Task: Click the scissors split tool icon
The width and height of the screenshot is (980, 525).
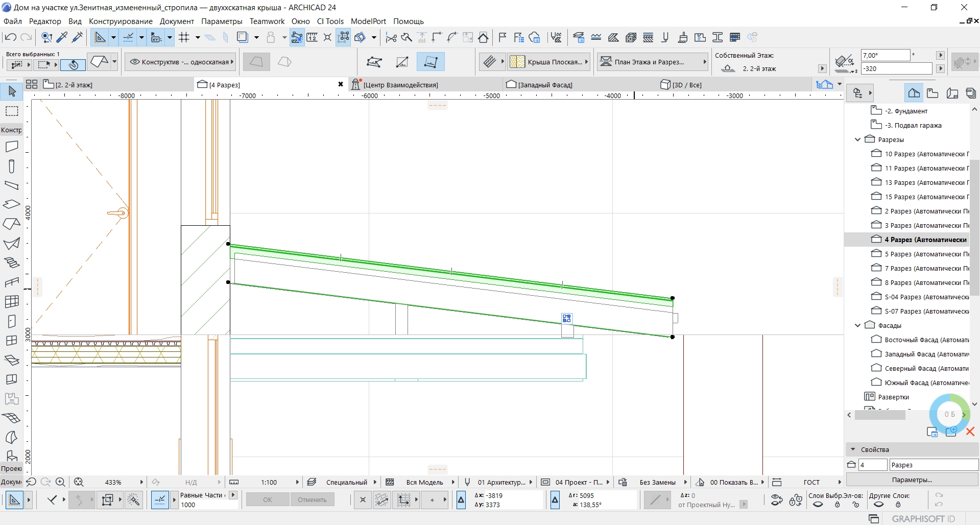Action: tap(391, 37)
